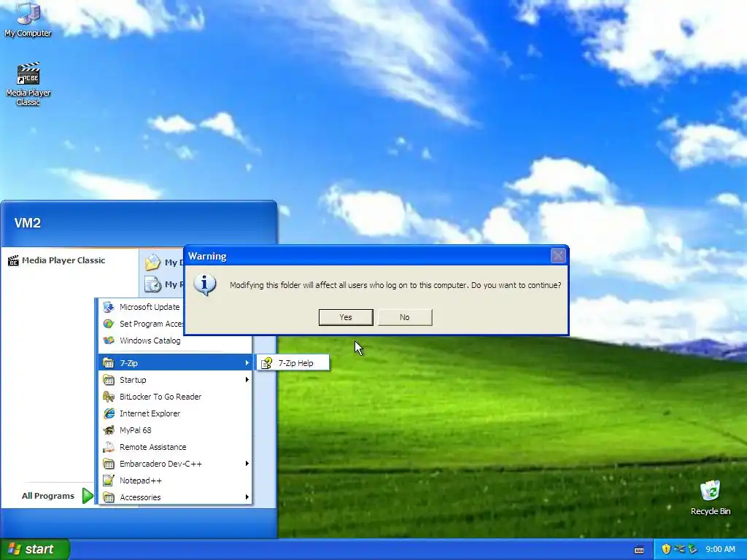
Task: Launch Notepad++ from the programs list
Action: [x=175, y=481]
